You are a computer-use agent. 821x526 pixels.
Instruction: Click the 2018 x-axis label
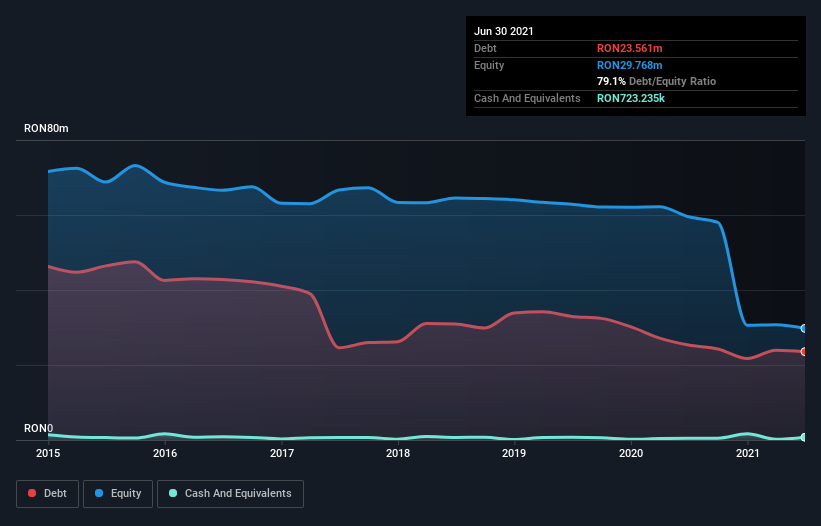[x=398, y=453]
